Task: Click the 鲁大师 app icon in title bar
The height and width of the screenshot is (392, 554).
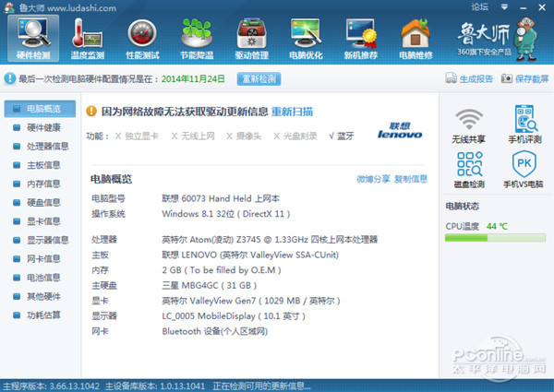Action: click(x=9, y=7)
